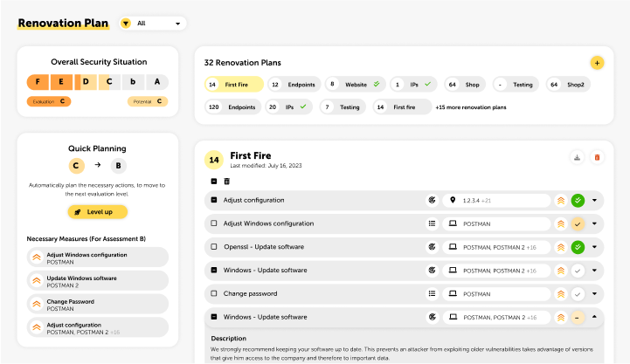This screenshot has width=630, height=364.
Task: Open the Adjust Windows configuration necessary measure
Action: pyautogui.click(x=98, y=258)
